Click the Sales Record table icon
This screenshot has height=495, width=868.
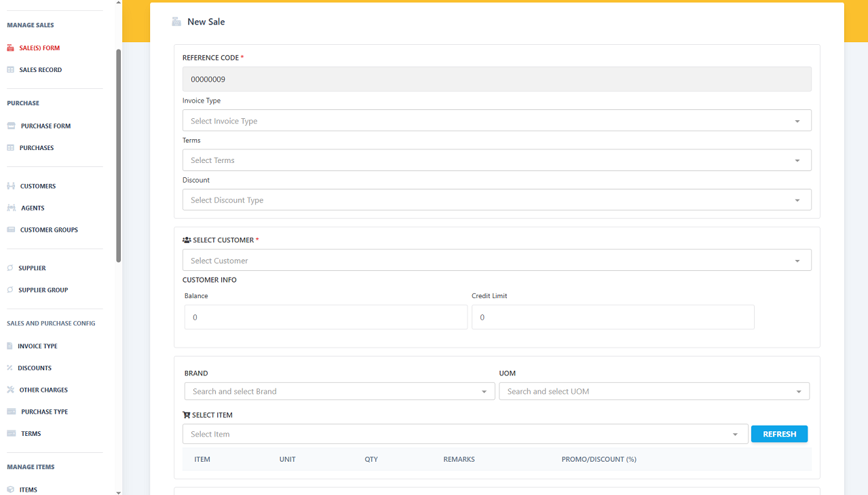click(x=10, y=70)
